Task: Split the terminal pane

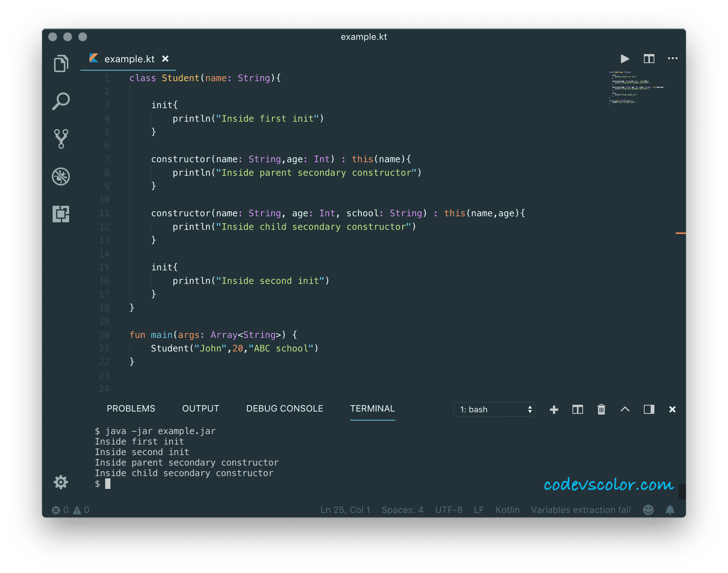Action: tap(578, 410)
